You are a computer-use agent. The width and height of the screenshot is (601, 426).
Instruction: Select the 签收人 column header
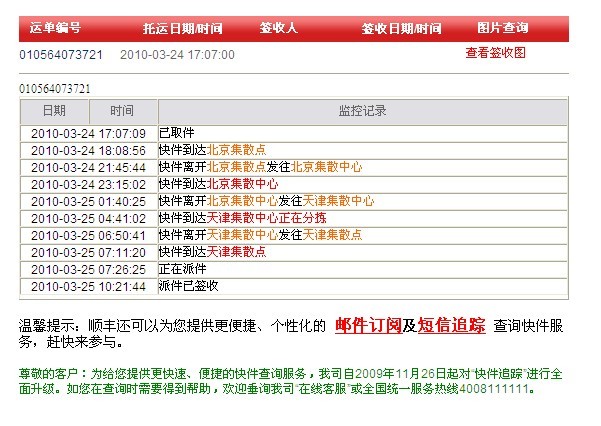278,28
